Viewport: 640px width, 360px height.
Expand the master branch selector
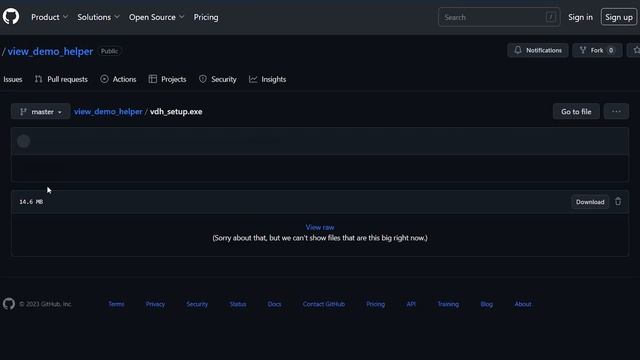point(40,111)
